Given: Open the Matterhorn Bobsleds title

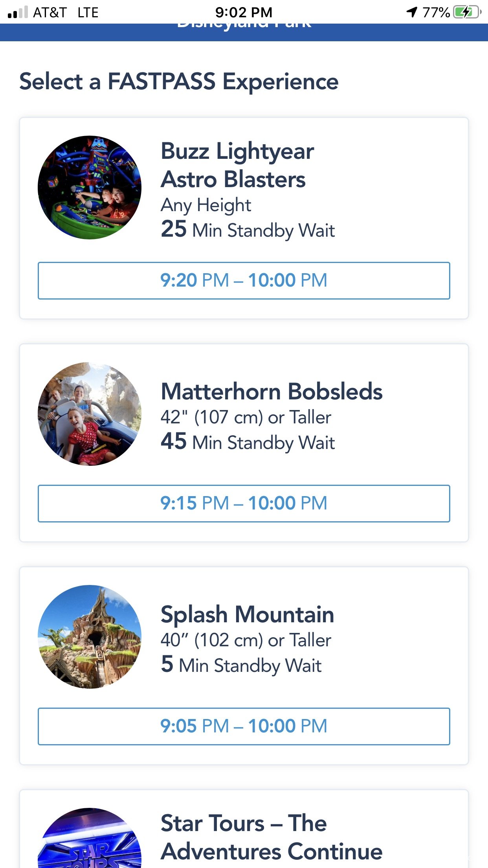Looking at the screenshot, I should pyautogui.click(x=272, y=392).
